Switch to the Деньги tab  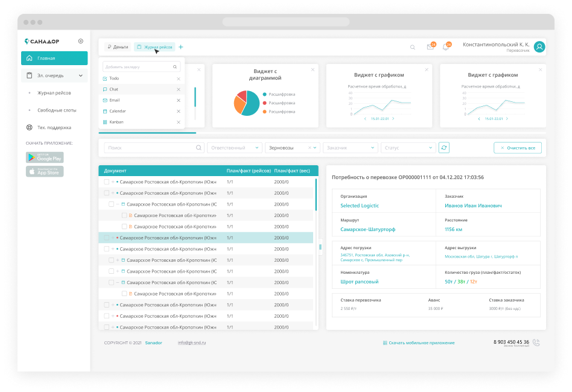(x=117, y=47)
